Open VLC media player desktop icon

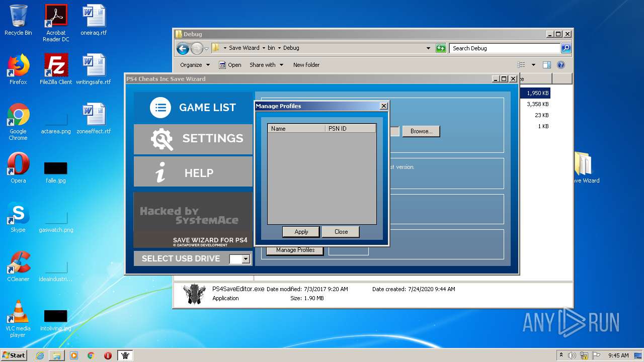tap(18, 319)
